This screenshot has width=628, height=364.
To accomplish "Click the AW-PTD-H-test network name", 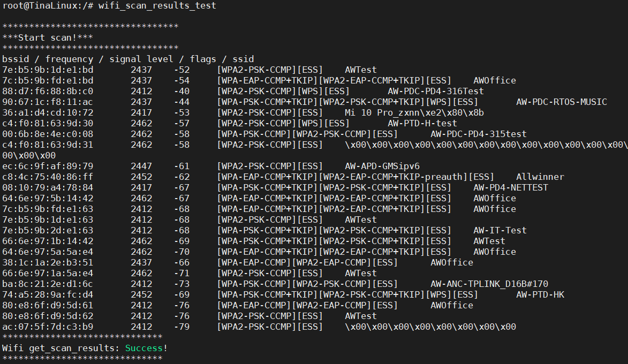I will 422,123.
